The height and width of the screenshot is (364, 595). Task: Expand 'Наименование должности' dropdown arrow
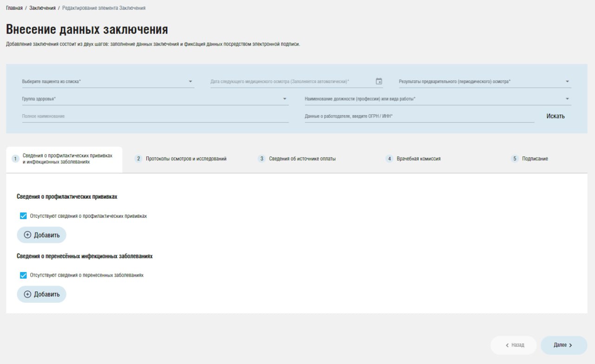coord(568,99)
